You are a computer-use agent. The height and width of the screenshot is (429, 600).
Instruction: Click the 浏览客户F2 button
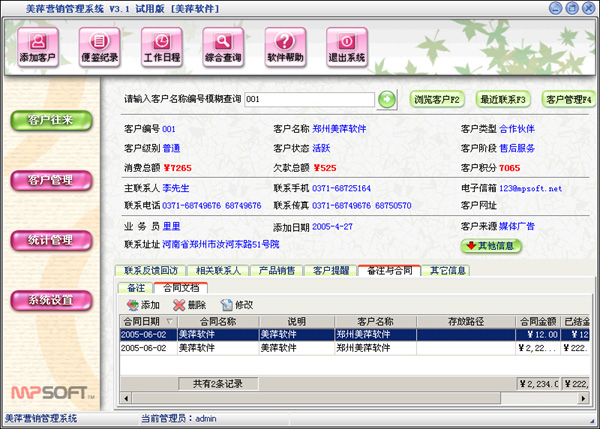pos(436,99)
